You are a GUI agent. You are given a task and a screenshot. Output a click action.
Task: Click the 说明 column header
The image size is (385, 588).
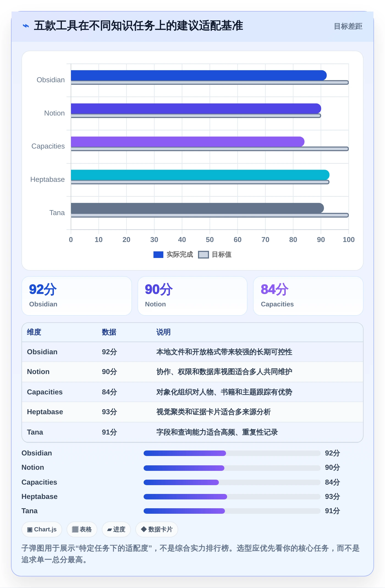163,332
